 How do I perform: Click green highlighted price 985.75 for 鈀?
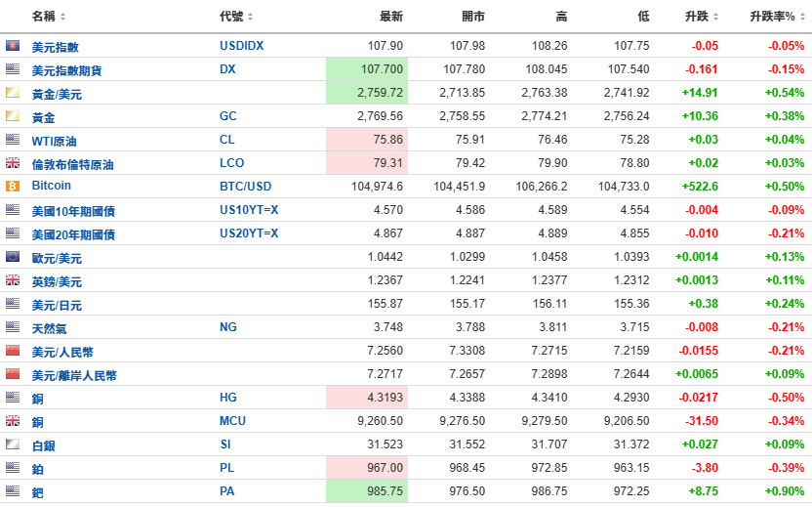point(367,491)
